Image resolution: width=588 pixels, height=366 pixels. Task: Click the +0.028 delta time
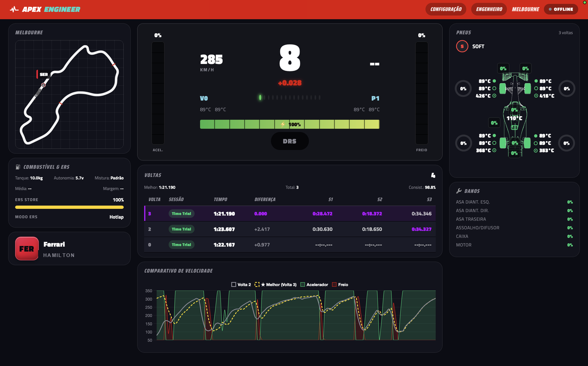point(290,83)
